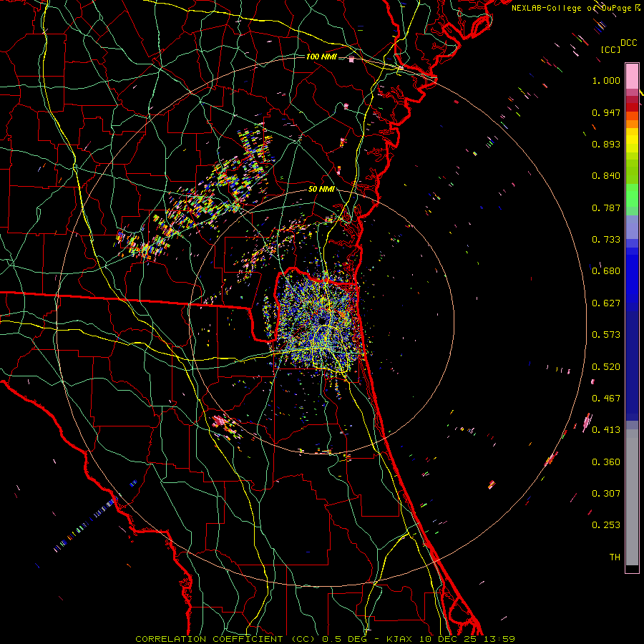Pick the light pink swatch atop color bar

(632, 76)
